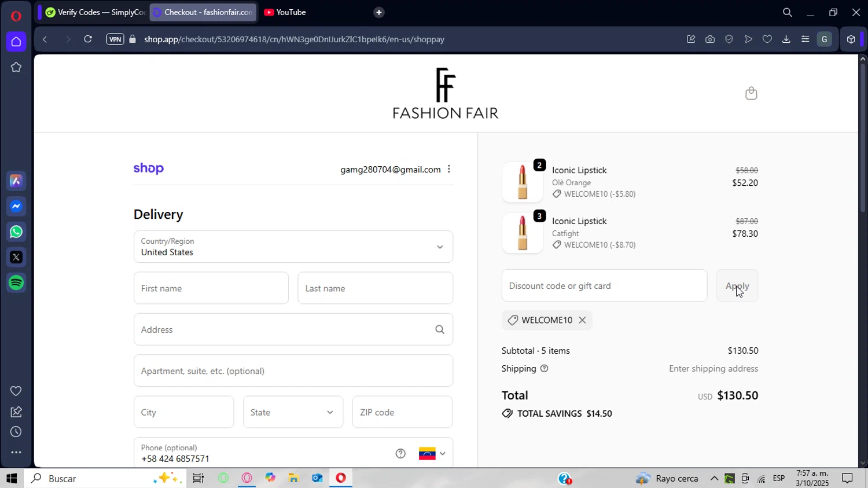Open Aria AI sidebar icon

[x=16, y=181]
